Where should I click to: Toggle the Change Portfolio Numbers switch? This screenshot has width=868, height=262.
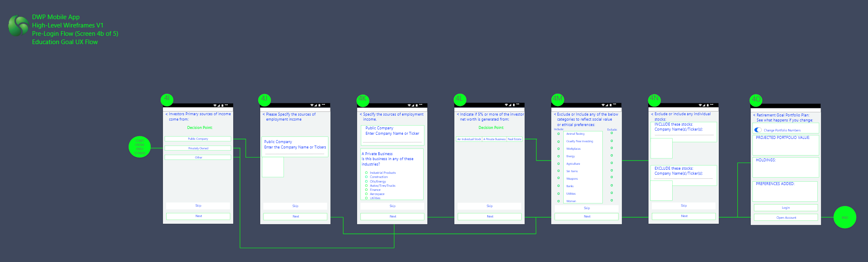(758, 130)
